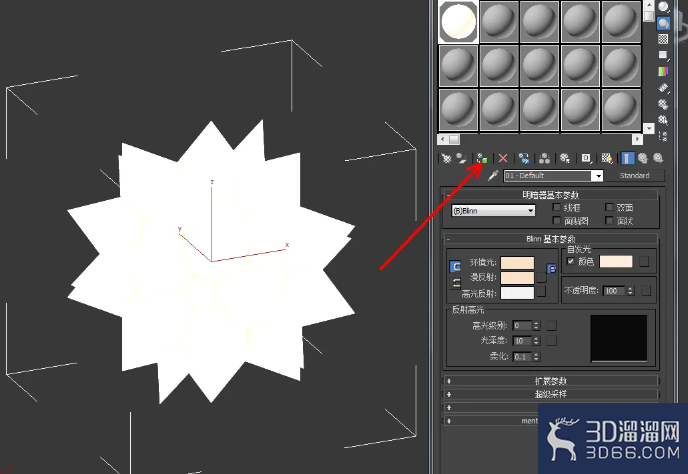Click Put Material to Scene icon

(x=461, y=158)
